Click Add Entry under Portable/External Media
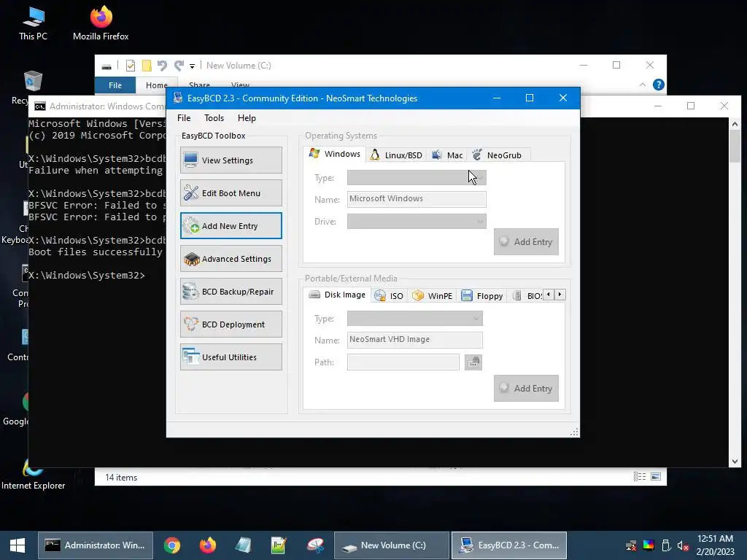This screenshot has width=747, height=560. click(x=526, y=389)
